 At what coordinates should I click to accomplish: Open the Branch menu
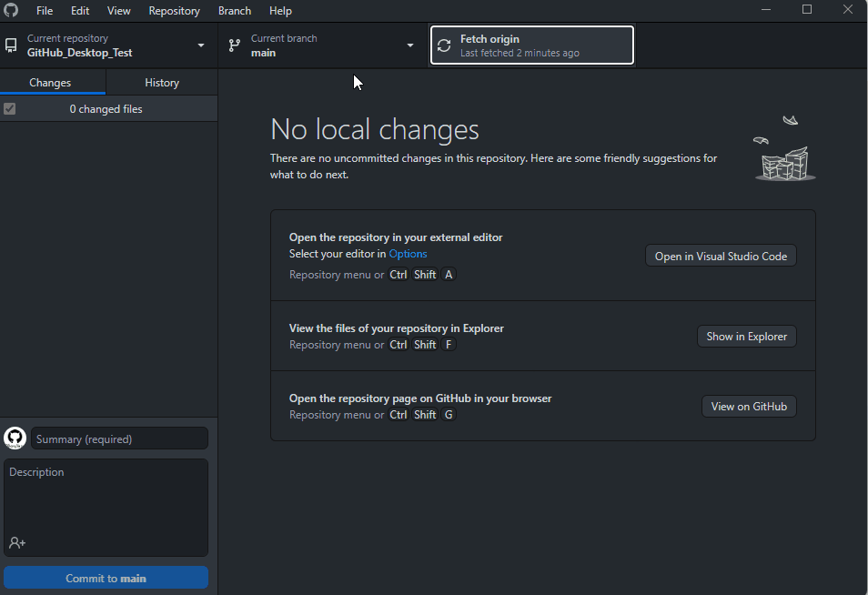[234, 11]
